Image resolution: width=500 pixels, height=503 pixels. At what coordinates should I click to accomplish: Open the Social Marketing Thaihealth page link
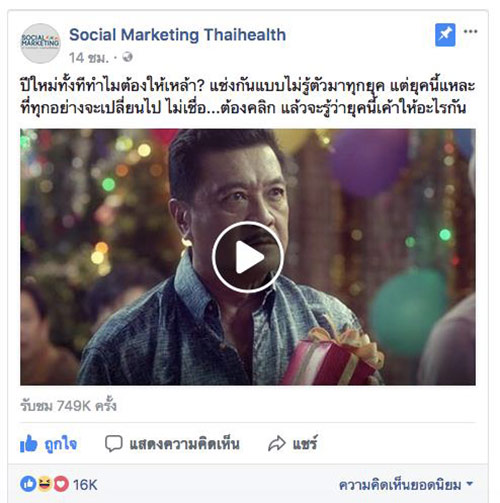pos(177,35)
